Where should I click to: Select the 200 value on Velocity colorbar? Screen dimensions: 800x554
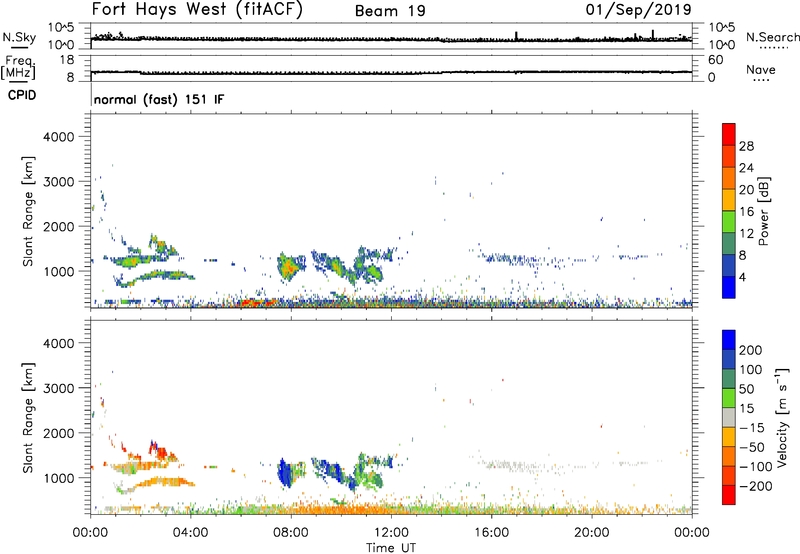pyautogui.click(x=751, y=350)
